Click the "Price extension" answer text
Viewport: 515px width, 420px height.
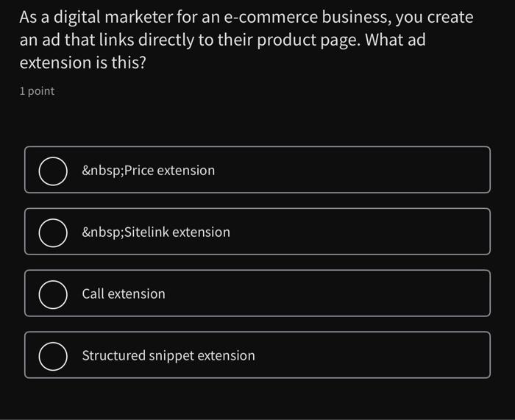169,171
